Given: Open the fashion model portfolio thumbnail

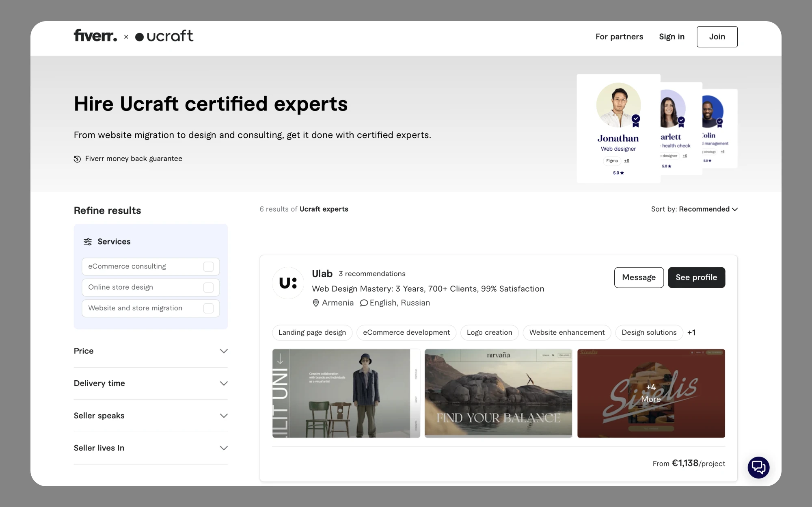Looking at the screenshot, I should click(x=346, y=393).
